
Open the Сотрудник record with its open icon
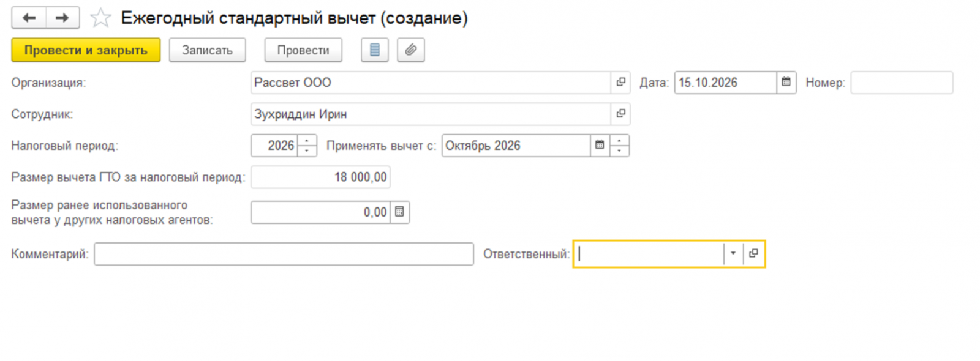click(620, 114)
